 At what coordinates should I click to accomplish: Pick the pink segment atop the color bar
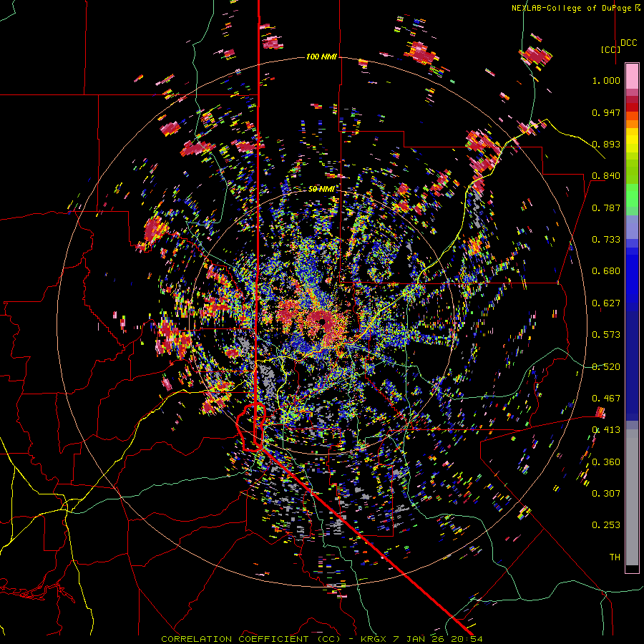pyautogui.click(x=632, y=77)
